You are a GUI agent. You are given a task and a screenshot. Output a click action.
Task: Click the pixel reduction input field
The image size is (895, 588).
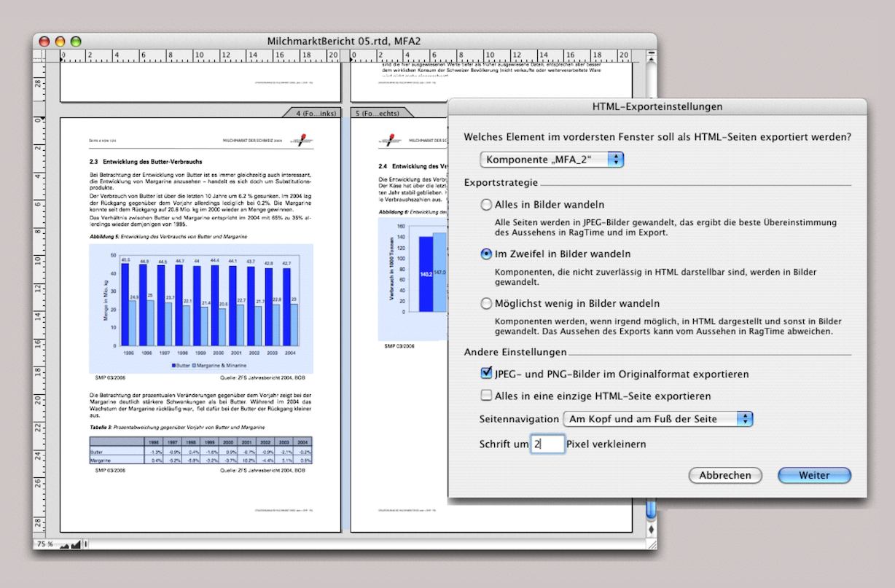coord(547,444)
